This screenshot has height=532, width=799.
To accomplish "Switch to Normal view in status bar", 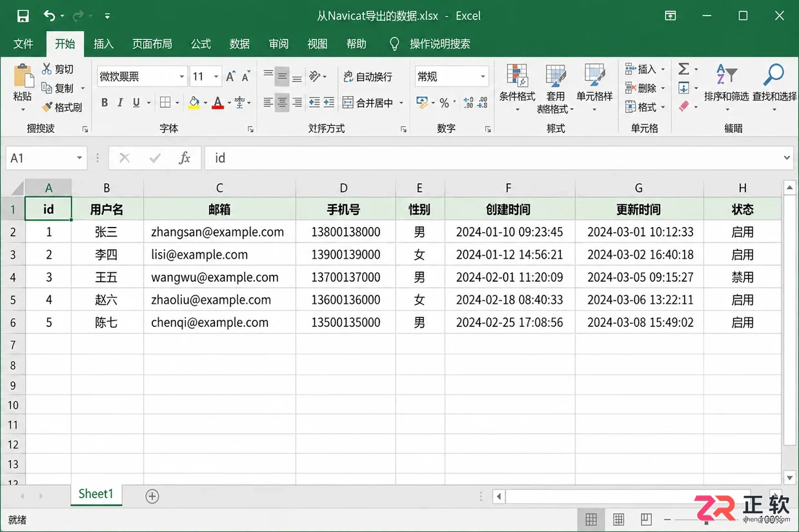I will pyautogui.click(x=591, y=519).
